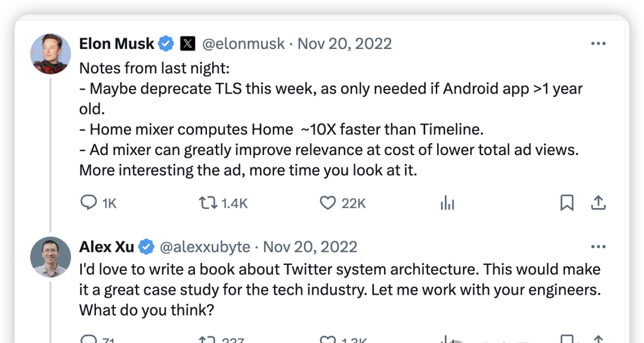644x343 pixels.
Task: Like Elon Musk's tweet
Action: pyautogui.click(x=328, y=203)
